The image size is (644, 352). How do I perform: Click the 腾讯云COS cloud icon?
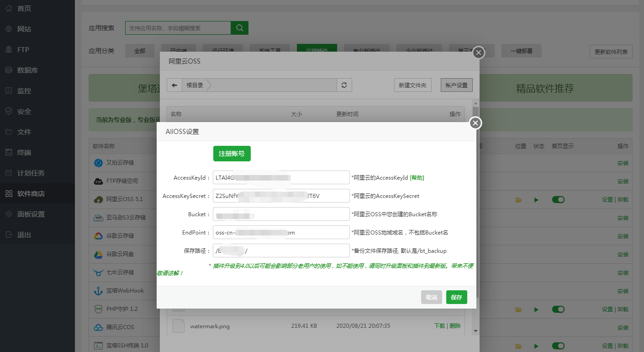pyautogui.click(x=98, y=327)
